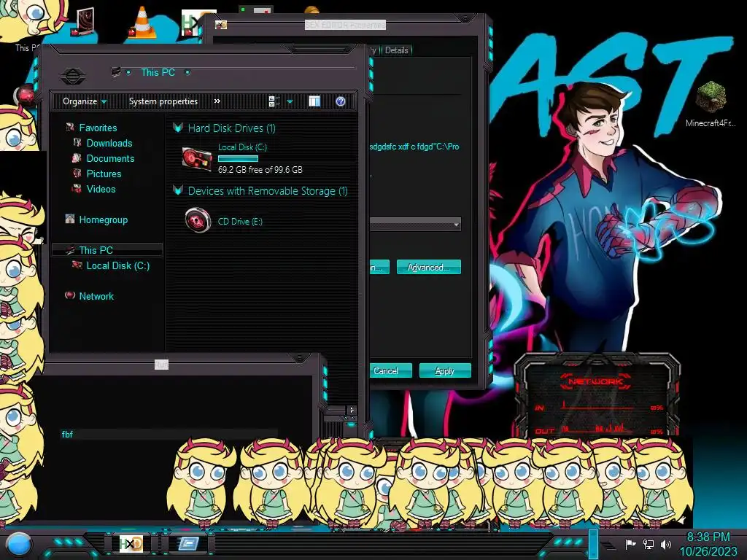Click the Local Disk (C:) free-space bar
747x560 pixels.
tap(239, 158)
